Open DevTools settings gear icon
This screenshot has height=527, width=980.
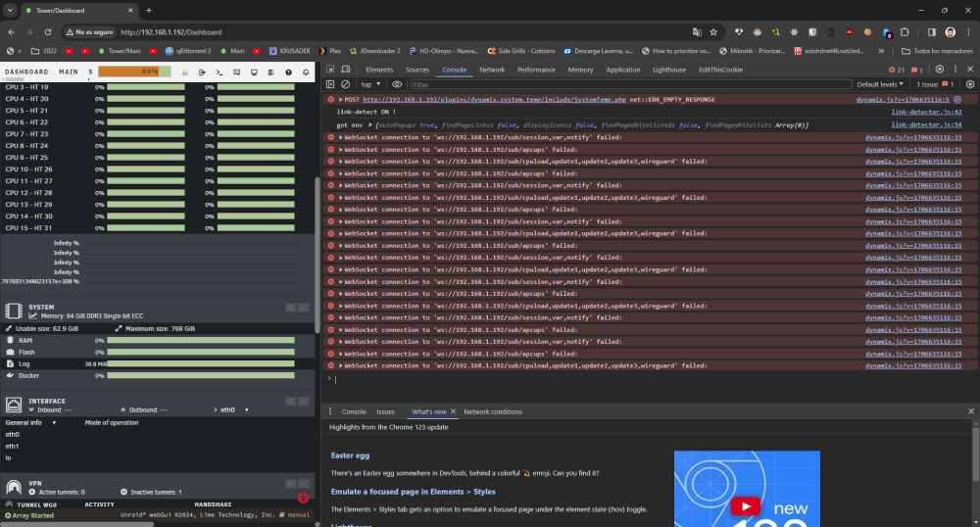940,70
